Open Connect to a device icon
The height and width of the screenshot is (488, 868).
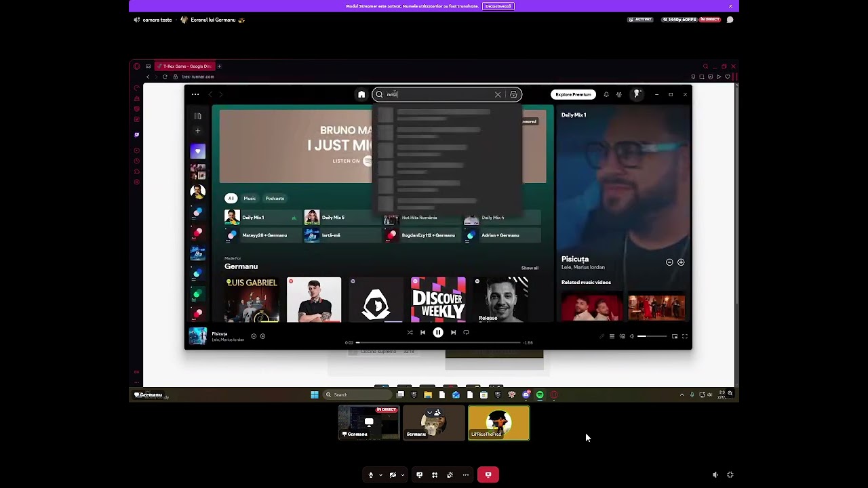coord(622,336)
